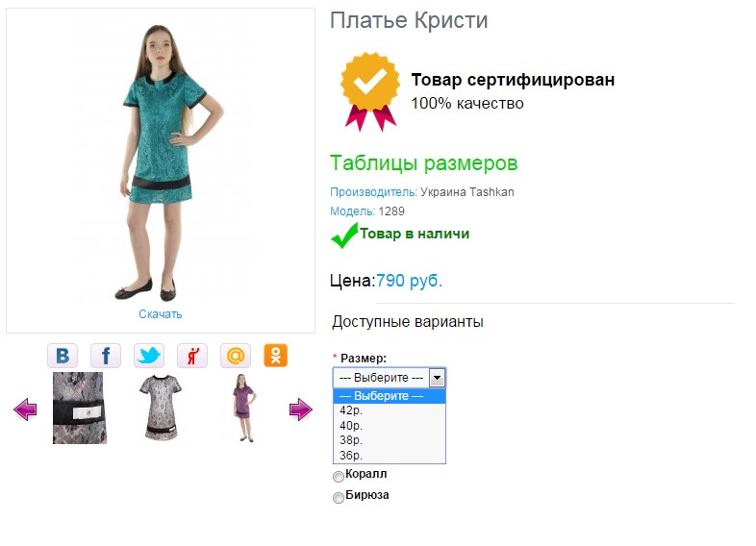Click the left purple gallery arrow
756x546 pixels.
click(25, 409)
